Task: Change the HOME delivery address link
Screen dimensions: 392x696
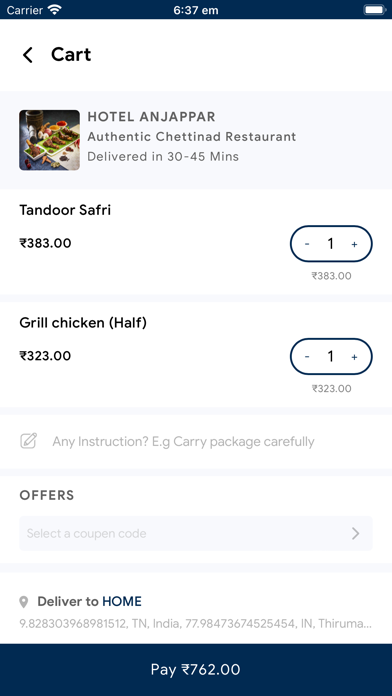Action: (122, 601)
